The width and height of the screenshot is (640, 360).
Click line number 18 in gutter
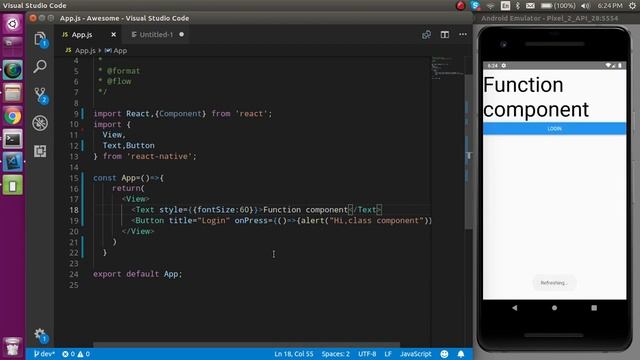pos(73,210)
